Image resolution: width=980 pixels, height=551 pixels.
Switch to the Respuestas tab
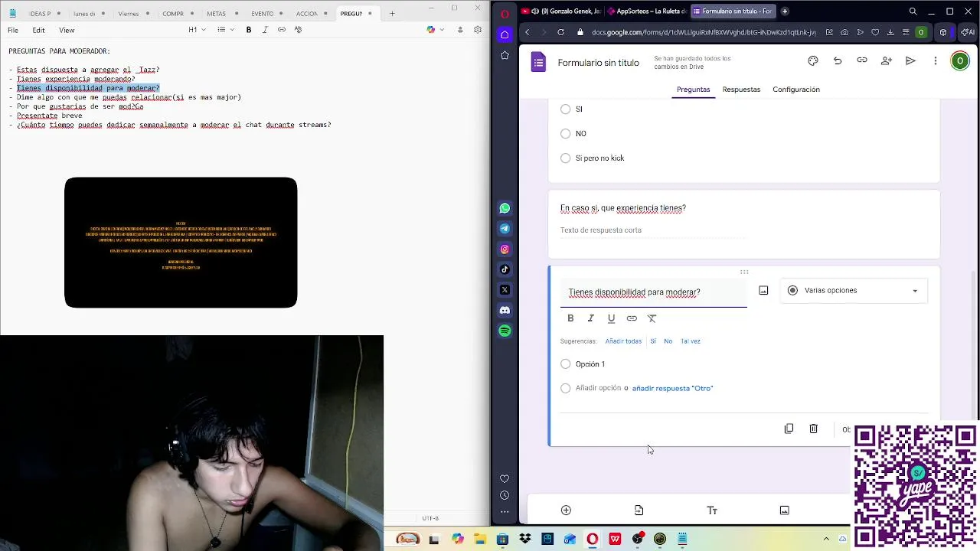[741, 90]
